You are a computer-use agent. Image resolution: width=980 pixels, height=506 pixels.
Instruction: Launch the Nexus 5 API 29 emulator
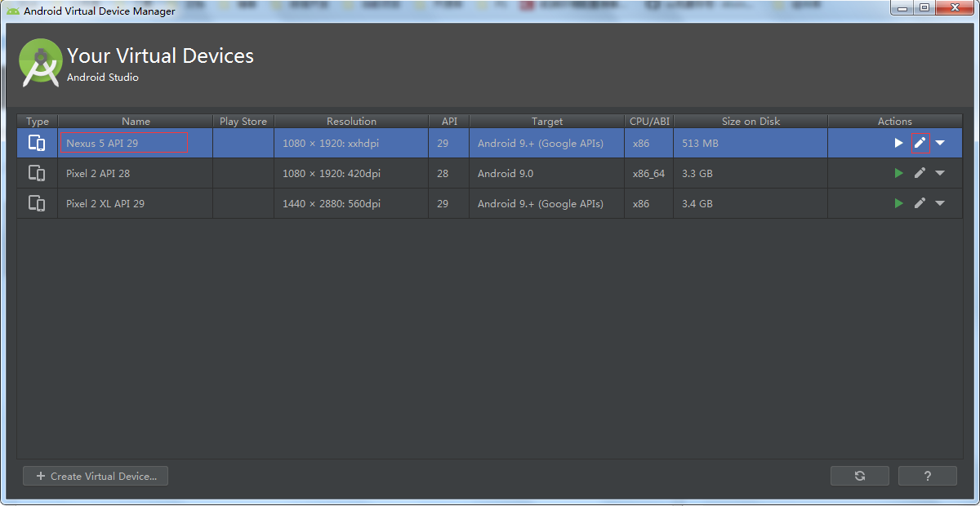point(898,143)
